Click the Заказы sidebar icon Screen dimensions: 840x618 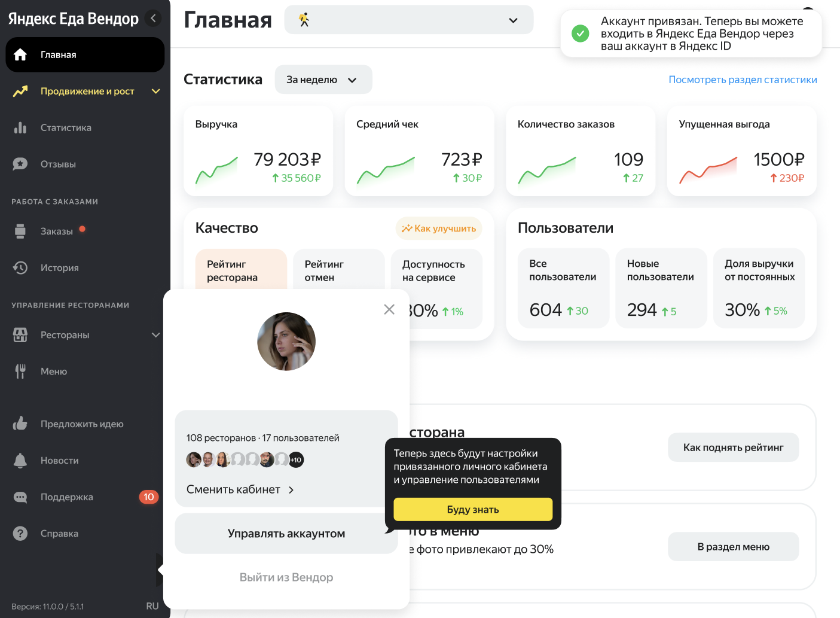point(20,232)
